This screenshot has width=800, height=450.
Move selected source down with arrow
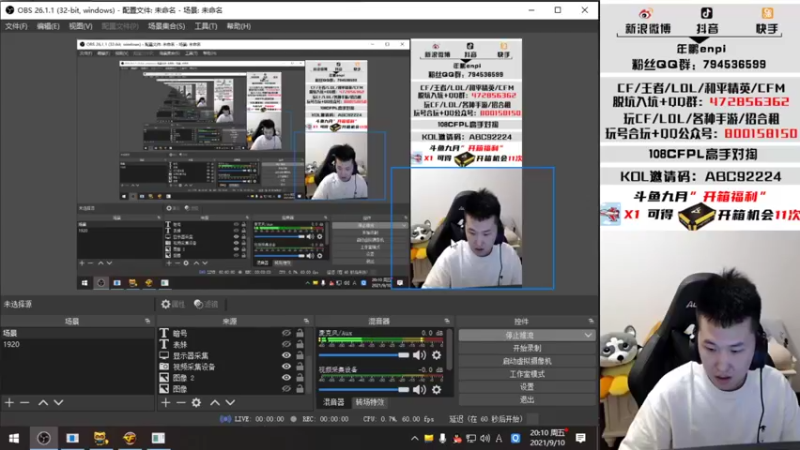[x=230, y=403]
